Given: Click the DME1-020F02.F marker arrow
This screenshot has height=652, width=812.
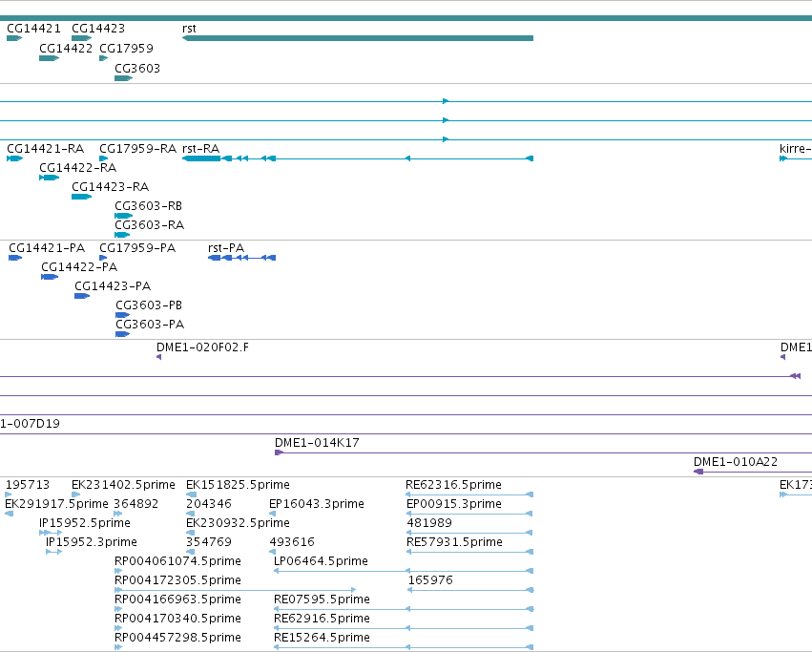Looking at the screenshot, I should point(159,357).
